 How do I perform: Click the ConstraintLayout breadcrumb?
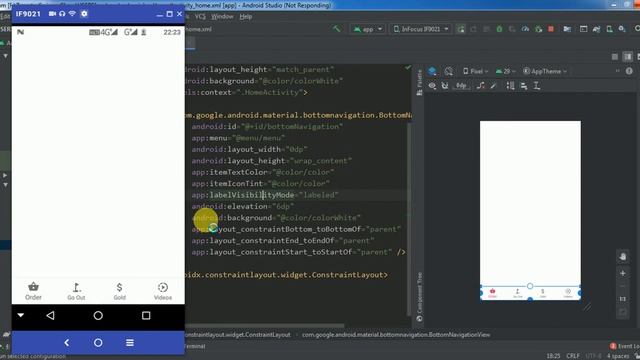(x=238, y=335)
